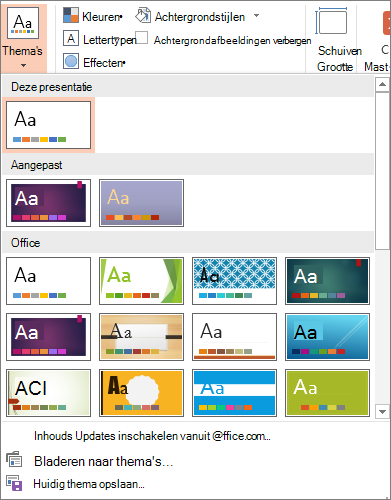Click the Lettertypen font icon
391x500 pixels.
pyautogui.click(x=71, y=38)
